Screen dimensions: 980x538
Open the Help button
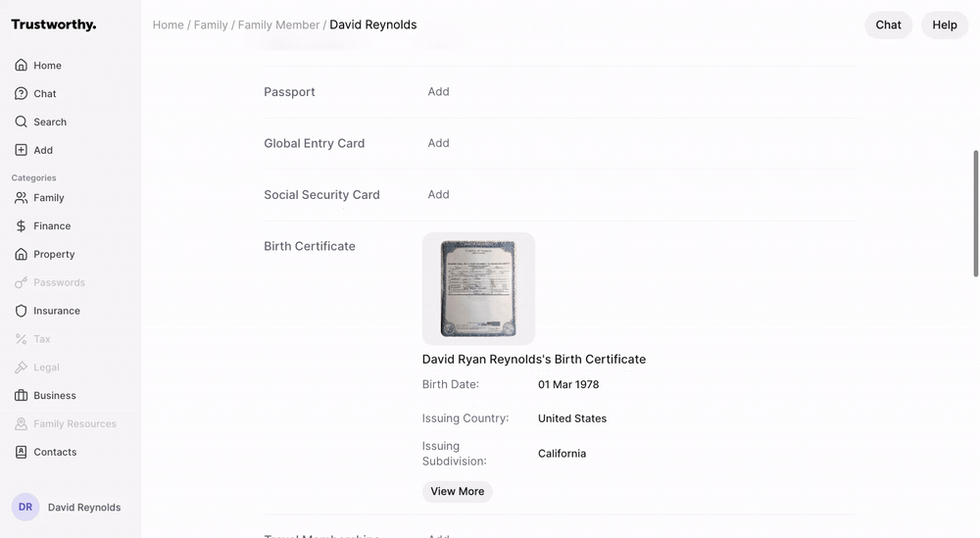tap(944, 25)
